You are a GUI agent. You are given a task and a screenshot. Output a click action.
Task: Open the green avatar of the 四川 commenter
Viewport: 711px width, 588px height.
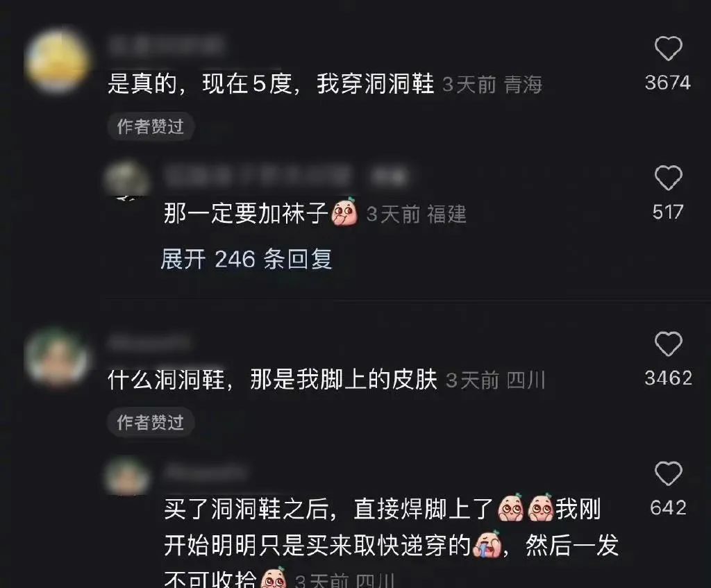tap(57, 358)
